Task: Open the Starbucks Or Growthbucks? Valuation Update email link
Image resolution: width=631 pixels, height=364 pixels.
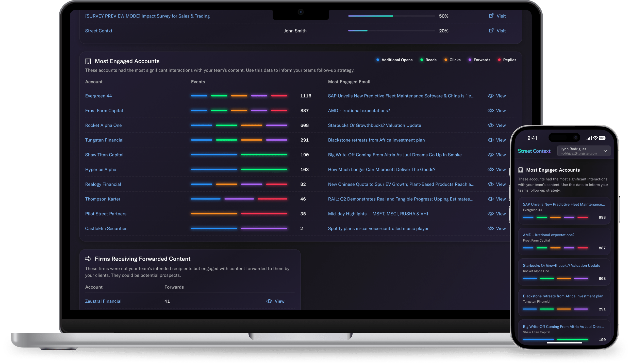Action: 374,125
